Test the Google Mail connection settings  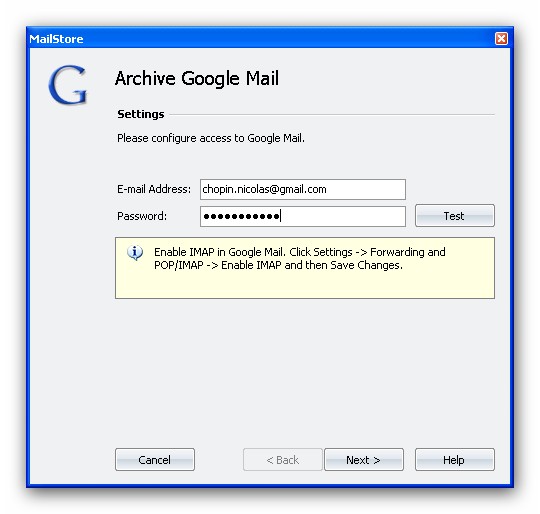click(455, 216)
